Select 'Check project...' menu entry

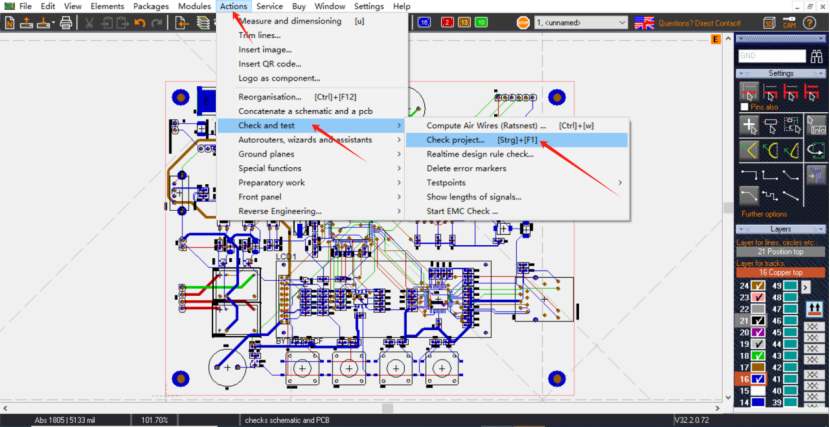pos(517,140)
